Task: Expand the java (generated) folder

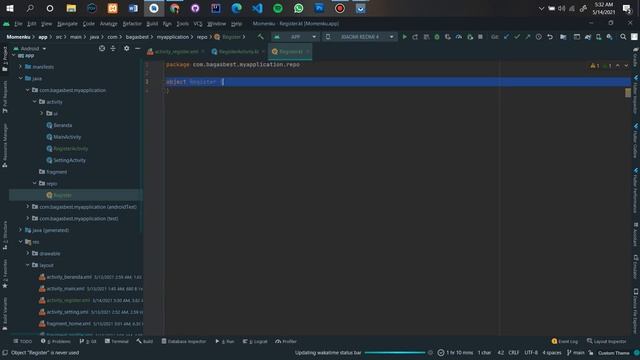Action: click(x=20, y=230)
